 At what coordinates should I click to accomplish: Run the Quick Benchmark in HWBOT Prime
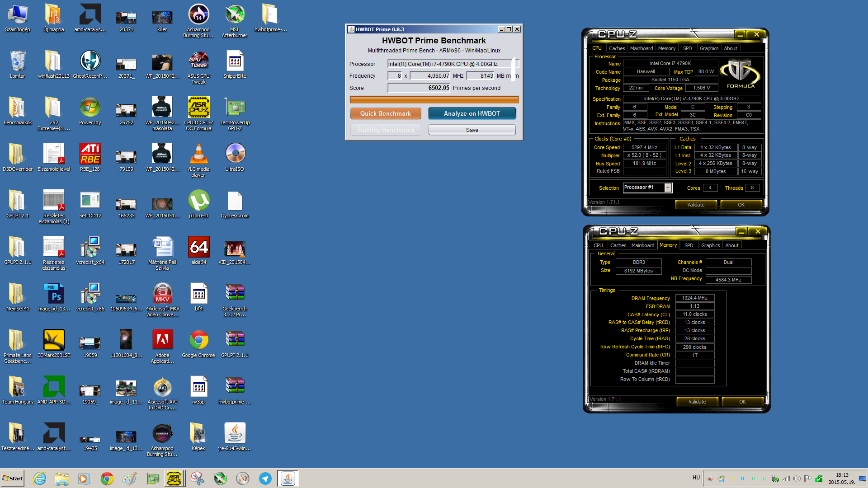pos(386,113)
